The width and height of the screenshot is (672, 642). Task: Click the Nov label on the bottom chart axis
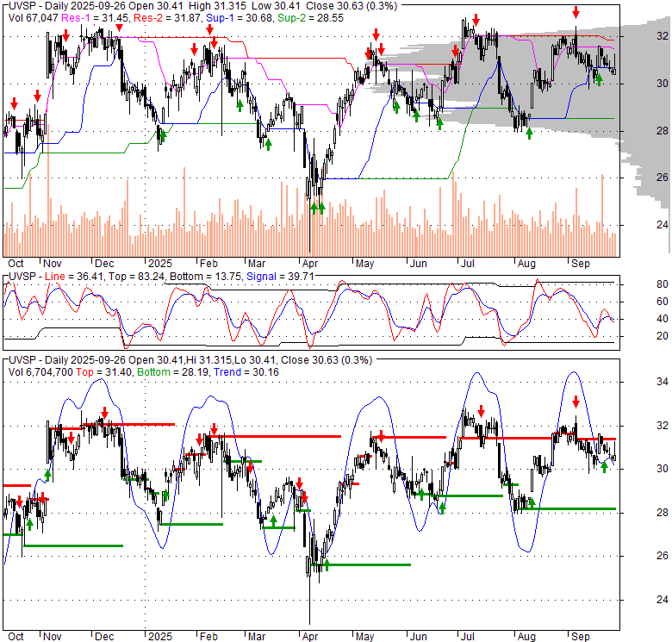tap(53, 637)
